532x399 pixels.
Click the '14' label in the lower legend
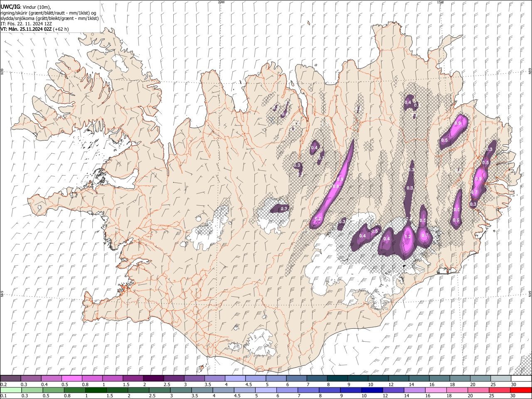tap(406, 396)
